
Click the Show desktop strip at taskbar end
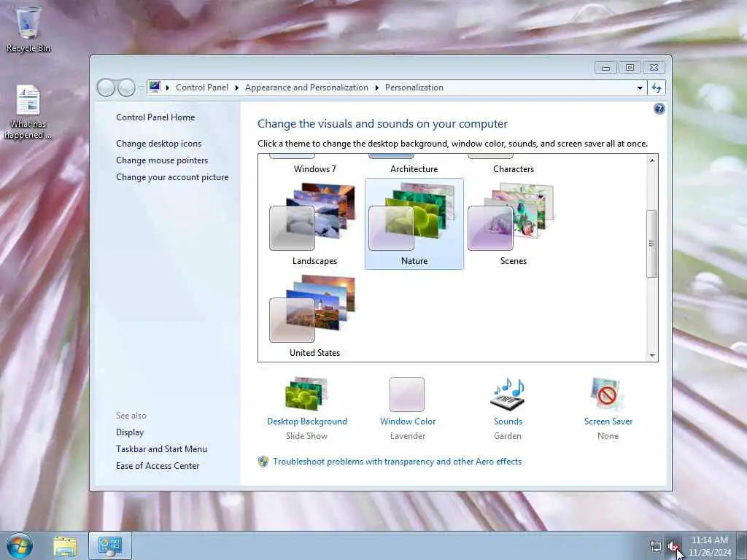pyautogui.click(x=742, y=545)
